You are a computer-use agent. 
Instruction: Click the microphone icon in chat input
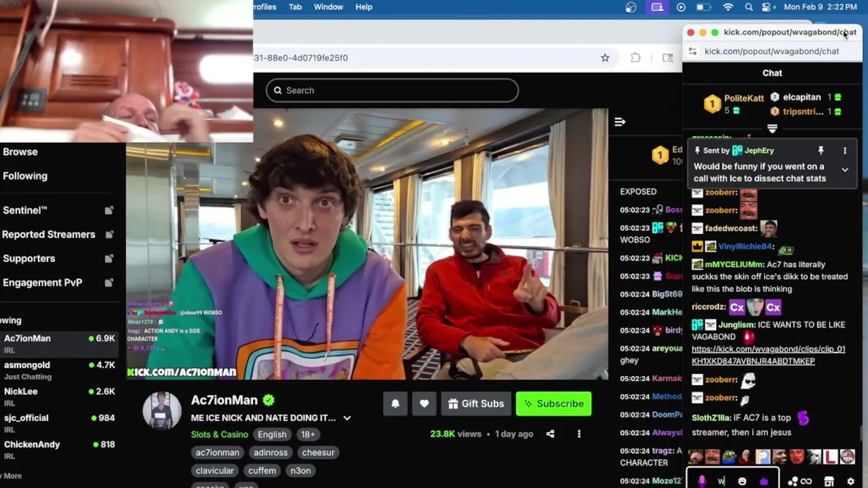coord(702,481)
